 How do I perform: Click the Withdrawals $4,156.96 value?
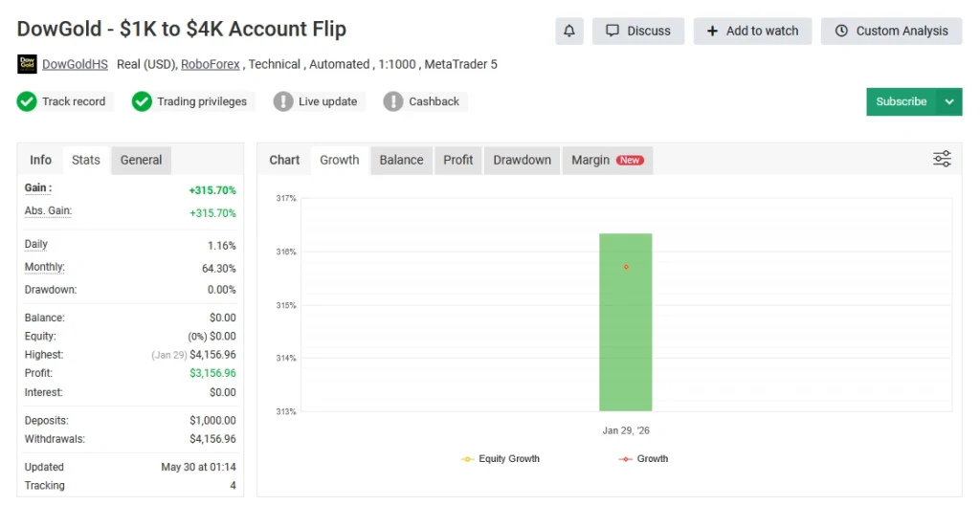213,439
